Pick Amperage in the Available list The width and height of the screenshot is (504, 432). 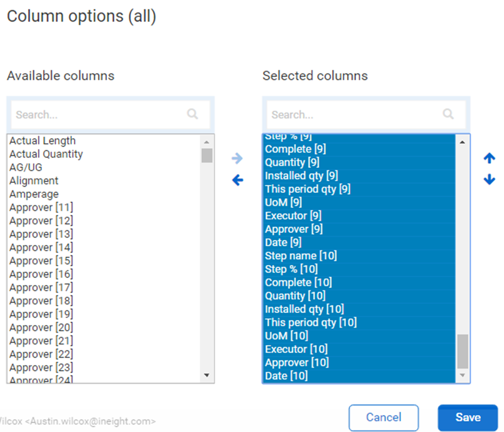click(x=34, y=194)
